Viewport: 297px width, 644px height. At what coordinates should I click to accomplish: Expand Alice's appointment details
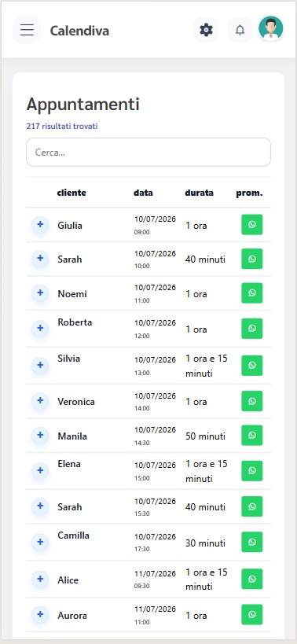pyautogui.click(x=40, y=579)
